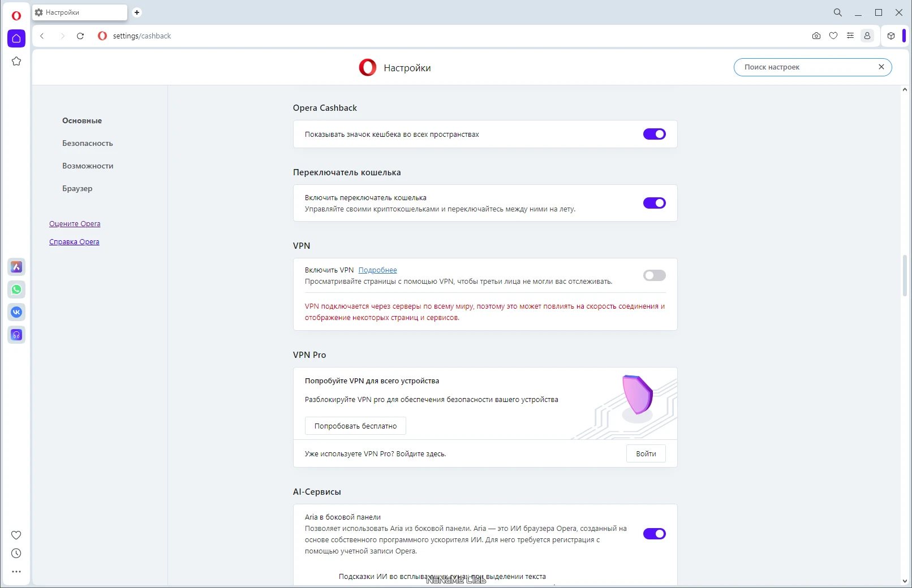Click the red VPN speed warning text
Image resolution: width=912 pixels, height=588 pixels.
[485, 312]
